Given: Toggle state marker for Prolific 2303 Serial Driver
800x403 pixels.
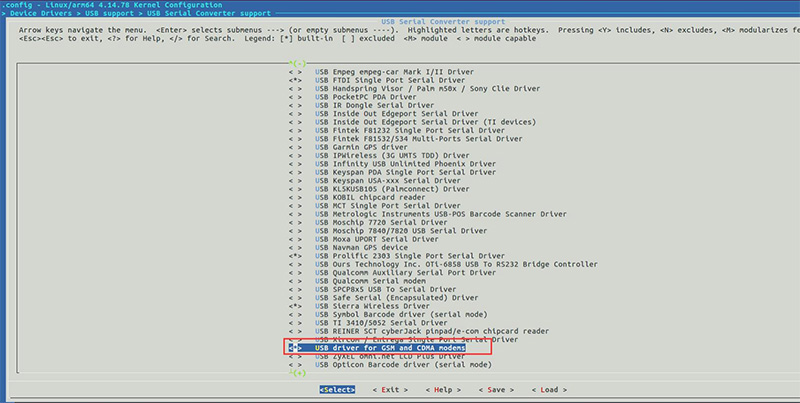Looking at the screenshot, I should tap(295, 256).
